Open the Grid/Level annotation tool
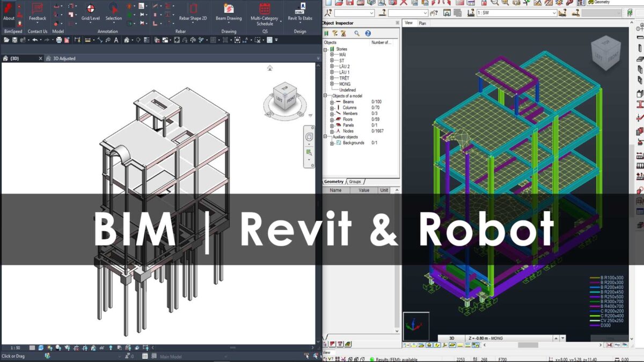Image resolution: width=644 pixels, height=362 pixels. point(90,13)
